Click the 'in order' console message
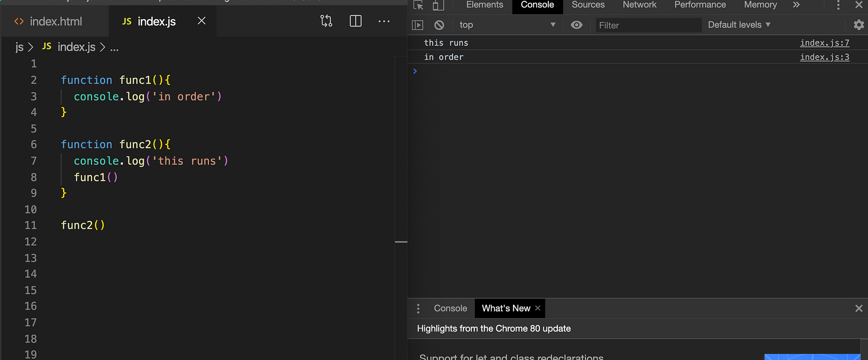This screenshot has height=360, width=868. pos(443,57)
